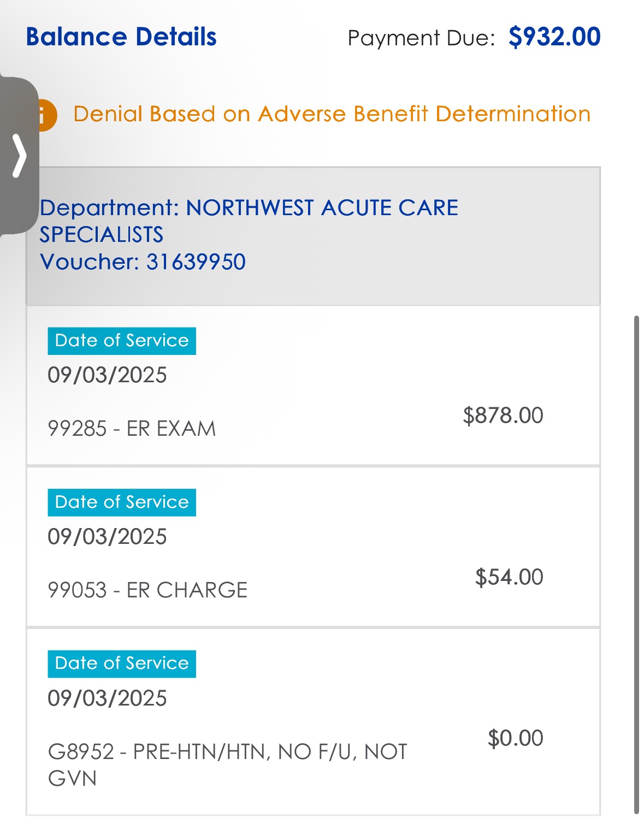Select the 09/03/2025 date in G8952 row
The width and height of the screenshot is (644, 824).
[x=107, y=698]
